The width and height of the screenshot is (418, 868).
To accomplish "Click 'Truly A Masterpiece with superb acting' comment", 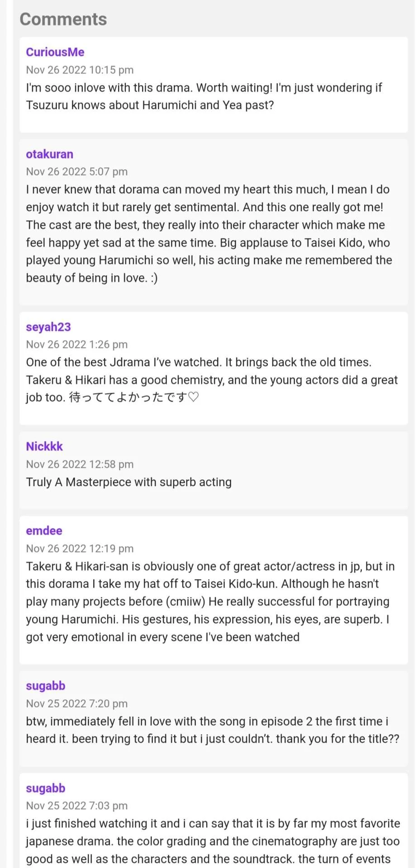I will coord(129,482).
